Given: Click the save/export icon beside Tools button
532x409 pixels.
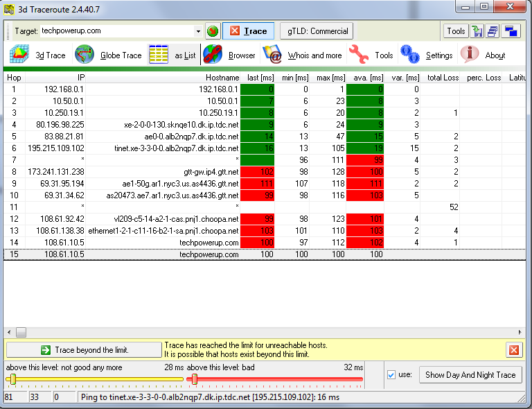Looking at the screenshot, I should tap(477, 31).
